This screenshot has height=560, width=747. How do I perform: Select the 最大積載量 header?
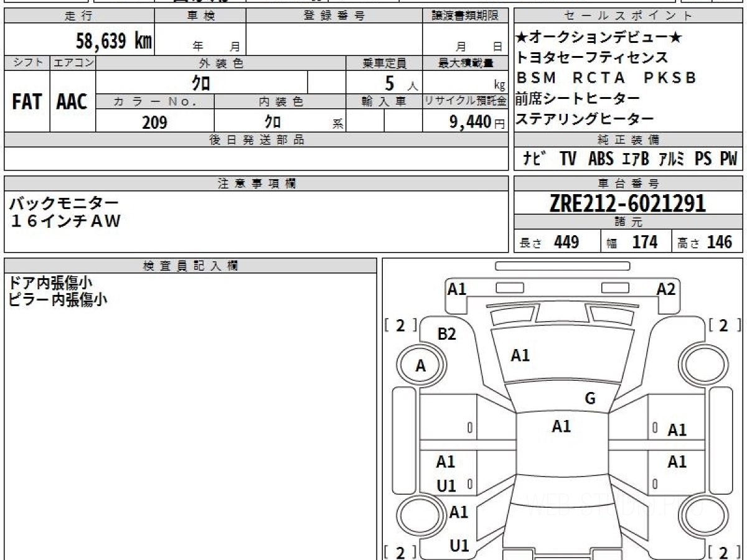coord(465,63)
